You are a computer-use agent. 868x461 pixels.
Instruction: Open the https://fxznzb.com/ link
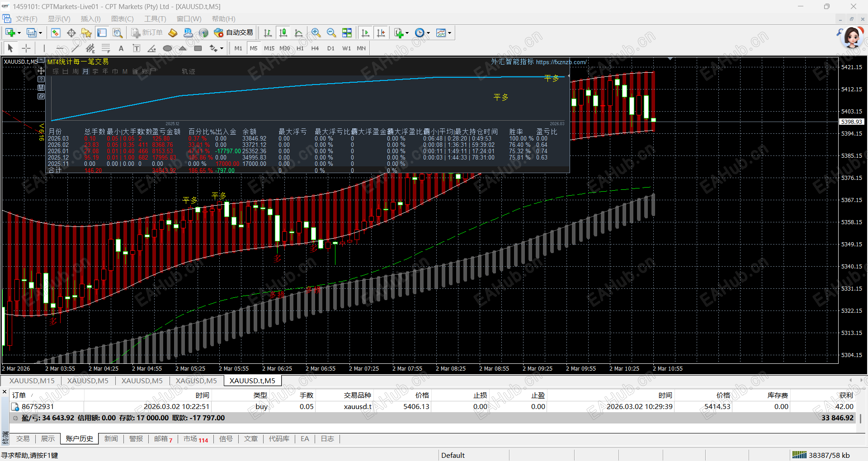(561, 62)
